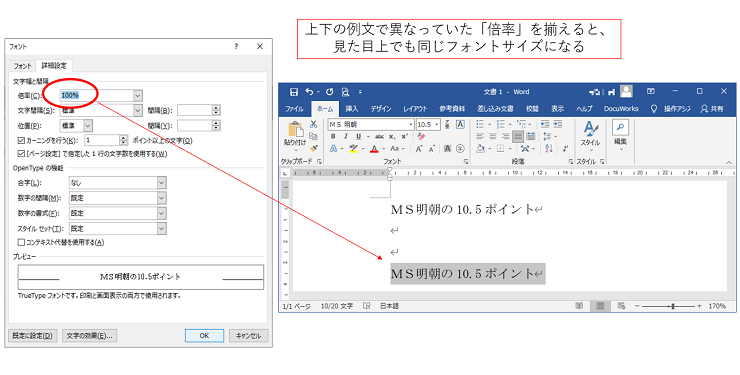Open the 数字の書式 dropdown
This screenshot has width=740, height=375.
pos(162,213)
